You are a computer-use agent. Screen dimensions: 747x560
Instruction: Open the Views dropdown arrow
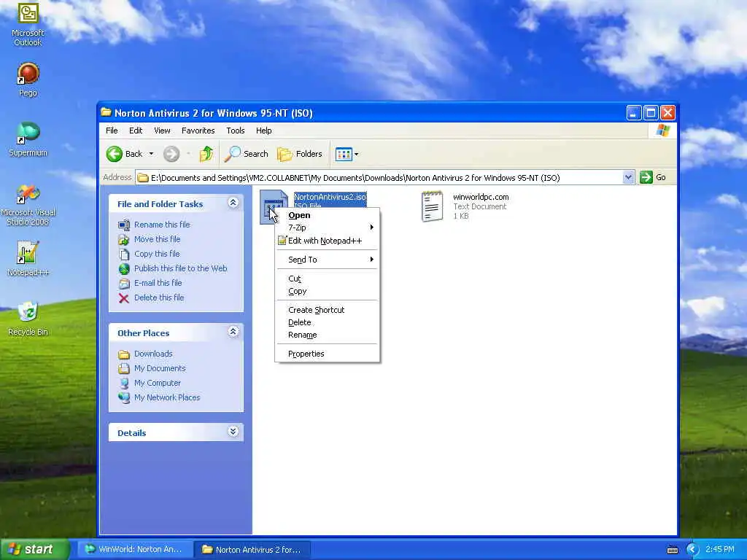point(356,154)
